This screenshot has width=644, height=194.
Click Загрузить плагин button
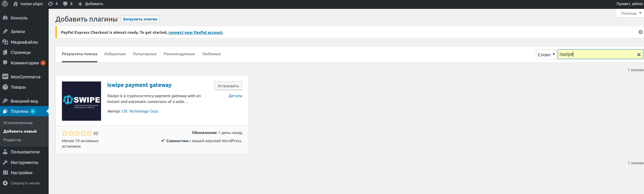tap(140, 19)
